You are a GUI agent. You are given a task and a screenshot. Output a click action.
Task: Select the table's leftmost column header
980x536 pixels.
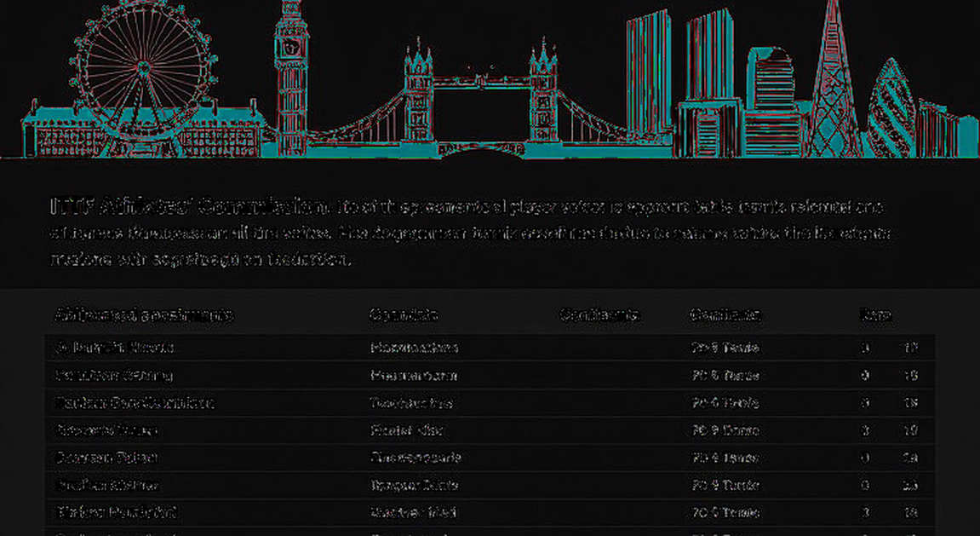click(x=143, y=314)
